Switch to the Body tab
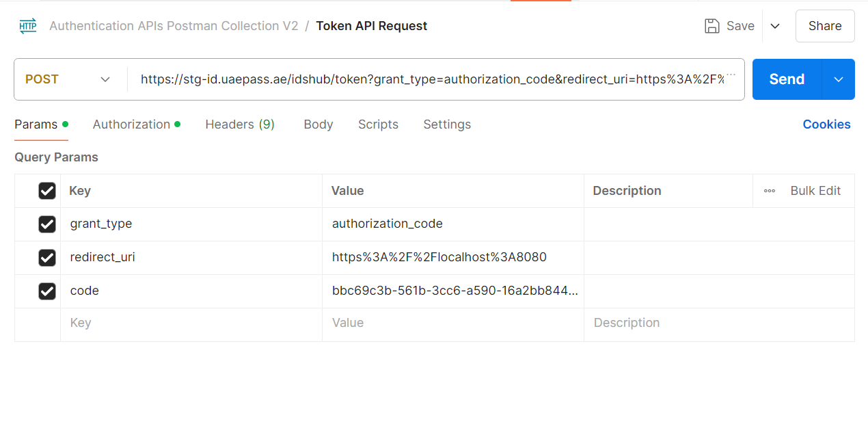Screen dimensions: 868x437 tap(318, 124)
